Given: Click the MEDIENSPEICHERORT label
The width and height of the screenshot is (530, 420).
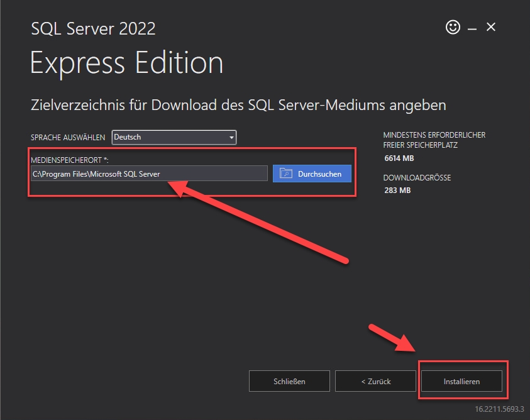Looking at the screenshot, I should [69, 160].
